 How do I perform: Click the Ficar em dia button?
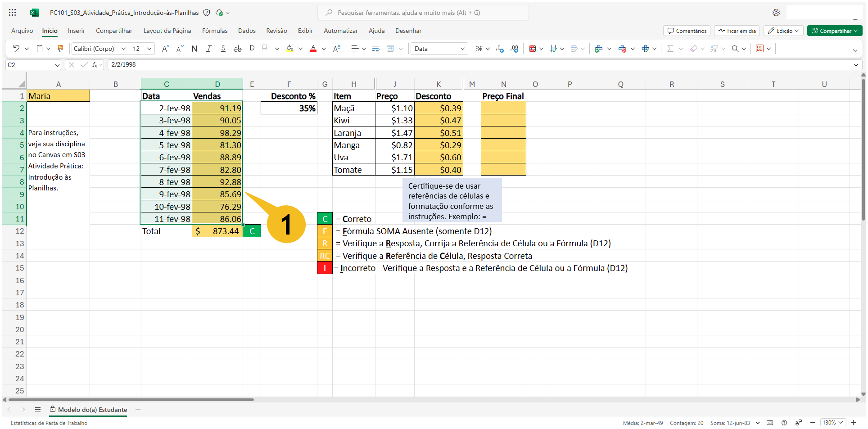[737, 31]
